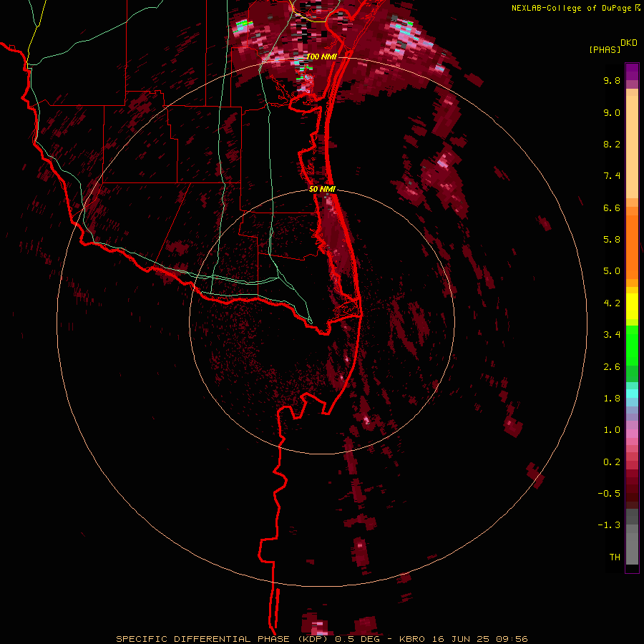Screen dimensions: 644x644
Task: Click the 1.8 value on the color scale
Action: click(x=612, y=399)
